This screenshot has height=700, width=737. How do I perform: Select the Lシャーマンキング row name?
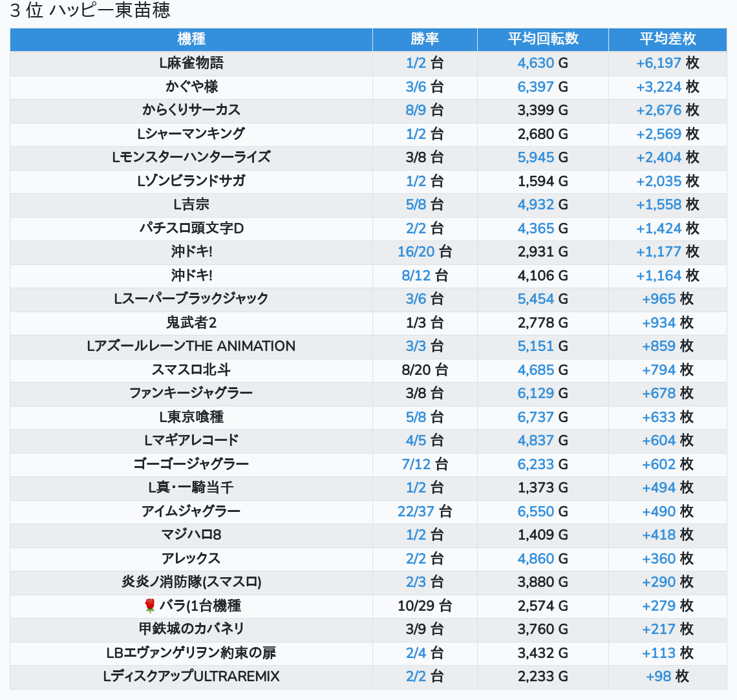click(191, 134)
